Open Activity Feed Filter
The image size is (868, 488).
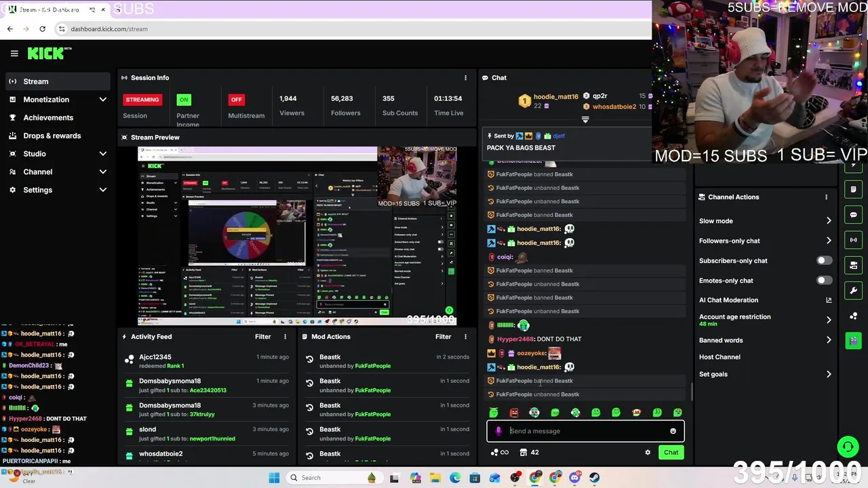262,337
